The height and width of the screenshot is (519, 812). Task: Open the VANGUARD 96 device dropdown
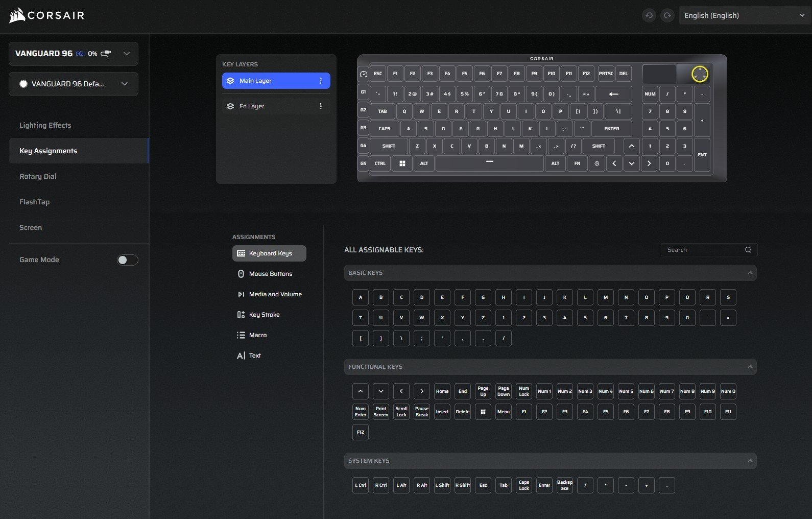pyautogui.click(x=74, y=54)
